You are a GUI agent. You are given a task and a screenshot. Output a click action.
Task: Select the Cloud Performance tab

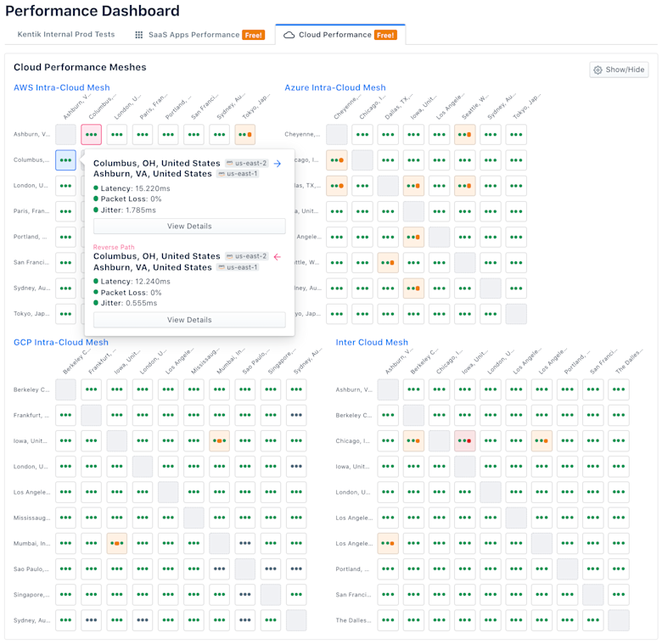point(340,35)
